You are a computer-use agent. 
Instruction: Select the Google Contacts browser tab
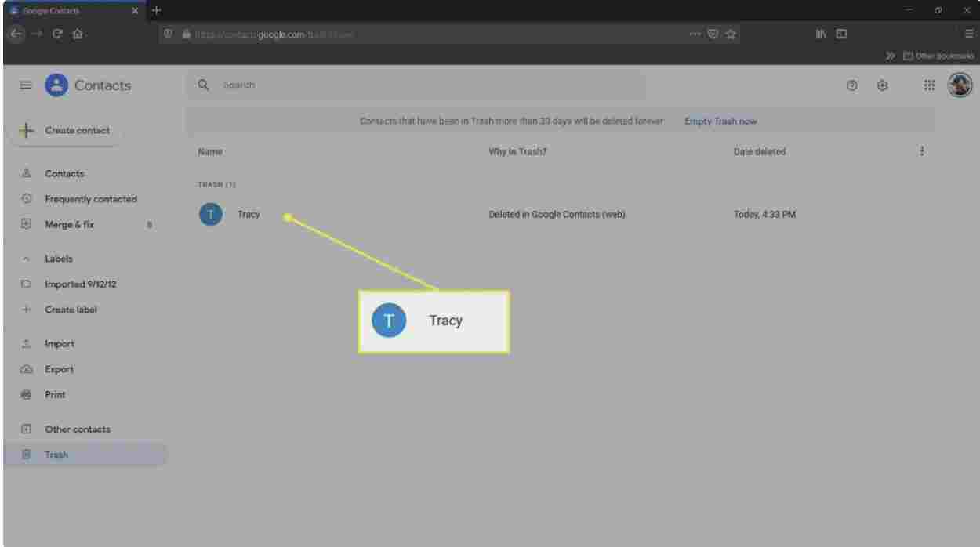(74, 10)
